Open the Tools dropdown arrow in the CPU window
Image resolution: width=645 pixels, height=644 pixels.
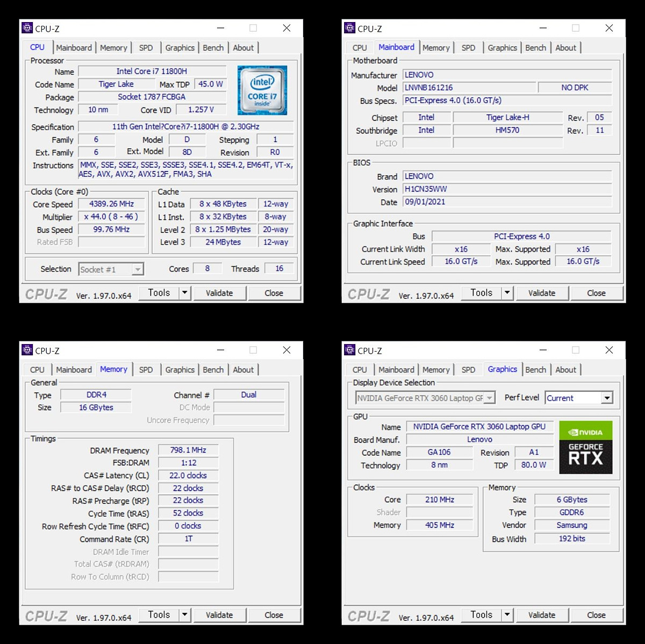[x=185, y=293]
